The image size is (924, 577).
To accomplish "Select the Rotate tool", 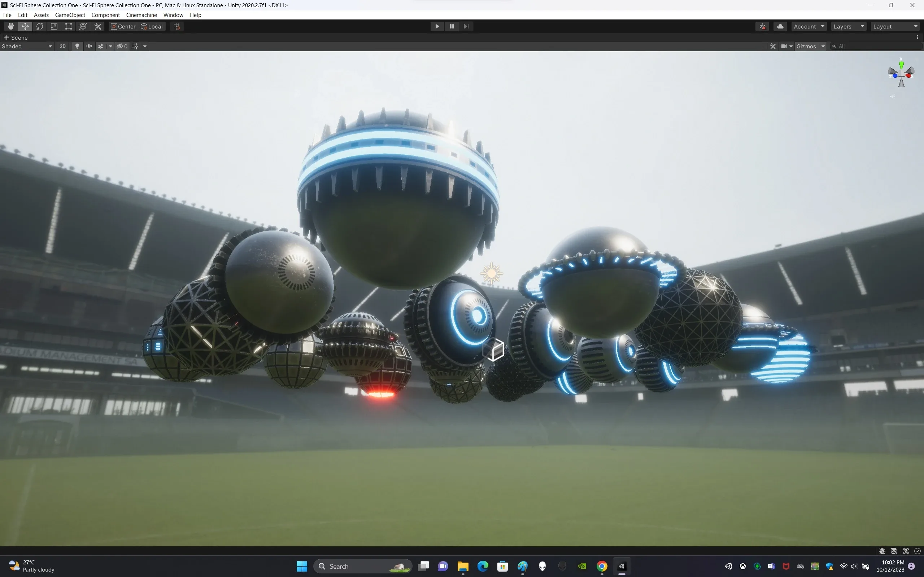I will (x=40, y=26).
